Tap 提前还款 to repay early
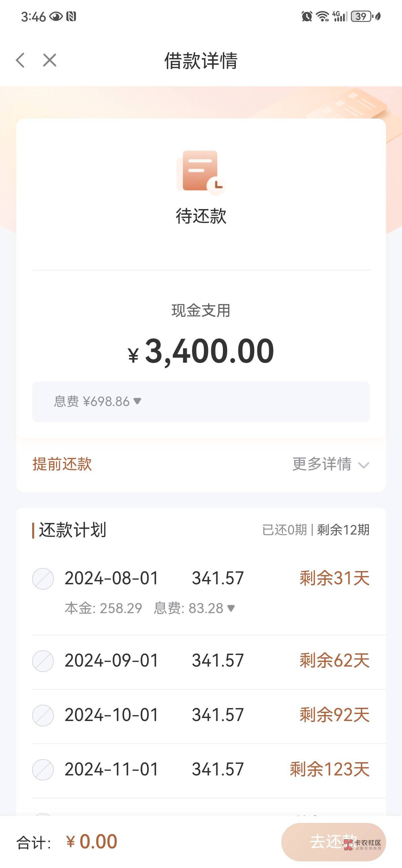The height and width of the screenshot is (868, 402). (x=62, y=464)
